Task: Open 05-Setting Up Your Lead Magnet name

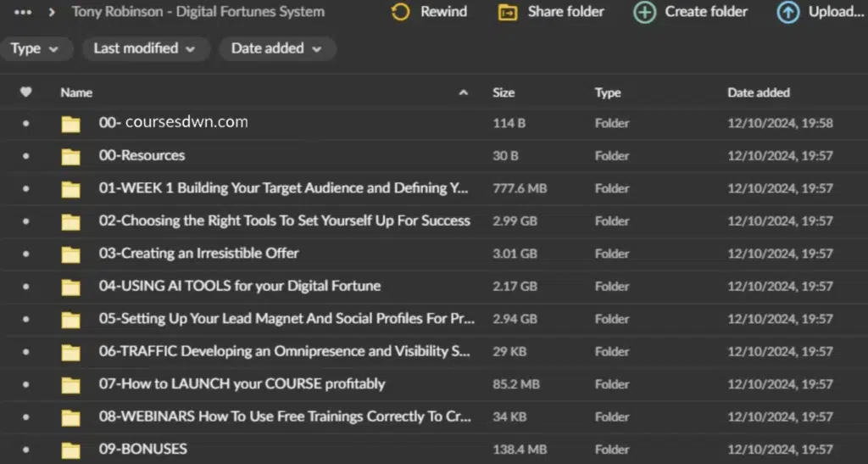Action: coord(287,319)
